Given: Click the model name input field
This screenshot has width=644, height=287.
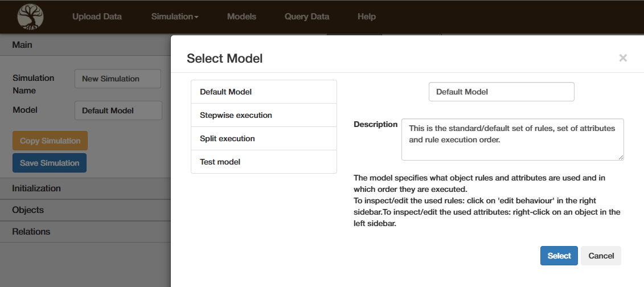Looking at the screenshot, I should click(501, 92).
